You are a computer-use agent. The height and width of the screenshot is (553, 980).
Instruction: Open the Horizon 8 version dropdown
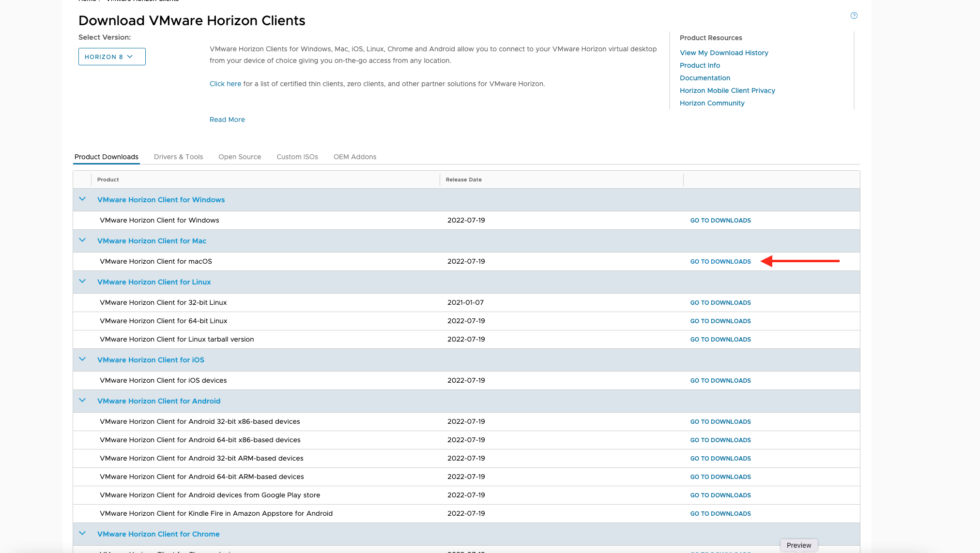[112, 57]
